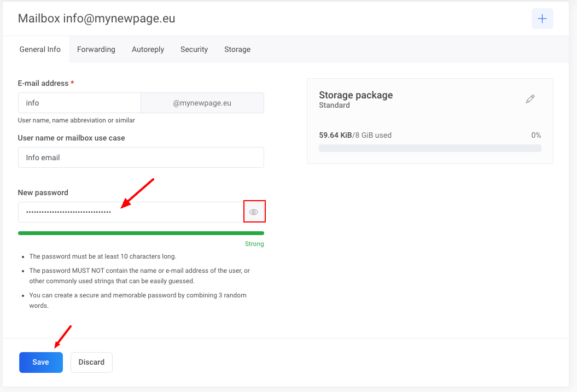Click the Info email user name field
The height and width of the screenshot is (392, 577).
(x=141, y=157)
